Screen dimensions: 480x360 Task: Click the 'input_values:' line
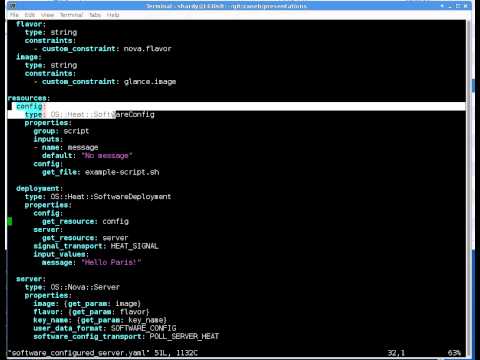click(61, 254)
